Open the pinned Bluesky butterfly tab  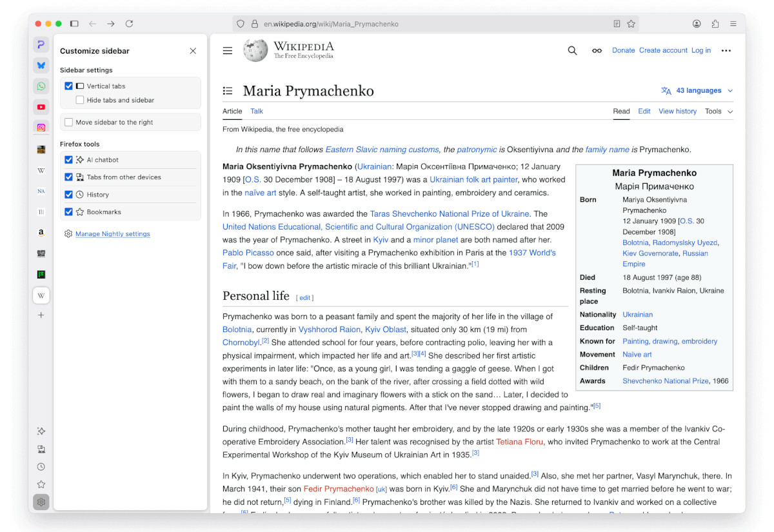41,65
